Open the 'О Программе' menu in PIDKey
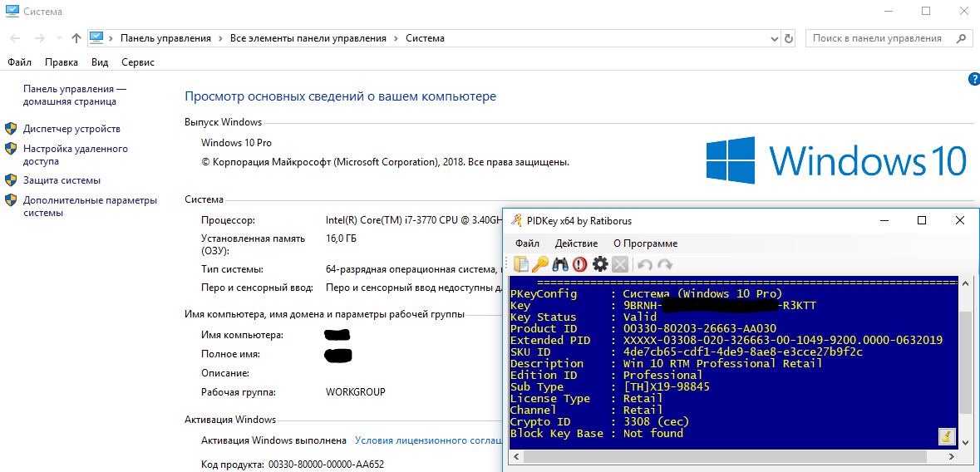The image size is (980, 472). tap(645, 243)
